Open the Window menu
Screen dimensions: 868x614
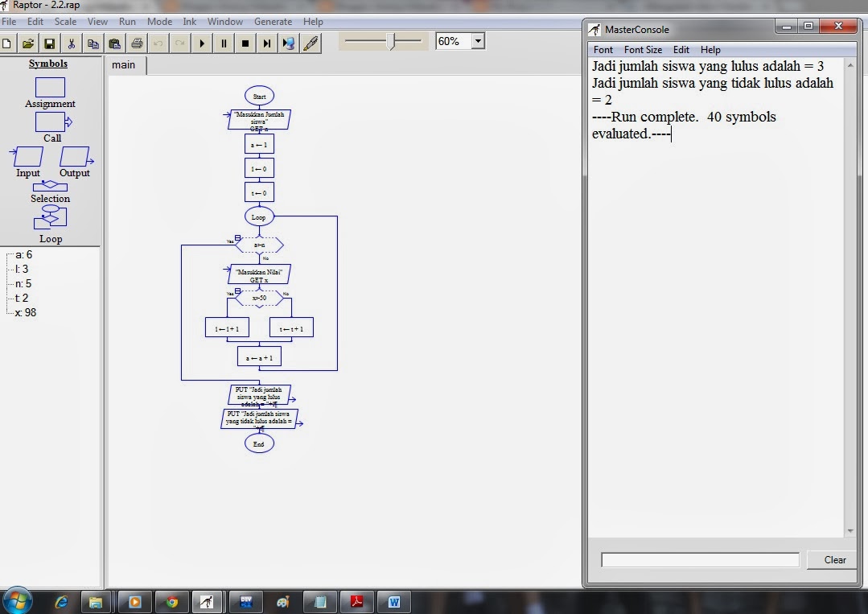(224, 22)
